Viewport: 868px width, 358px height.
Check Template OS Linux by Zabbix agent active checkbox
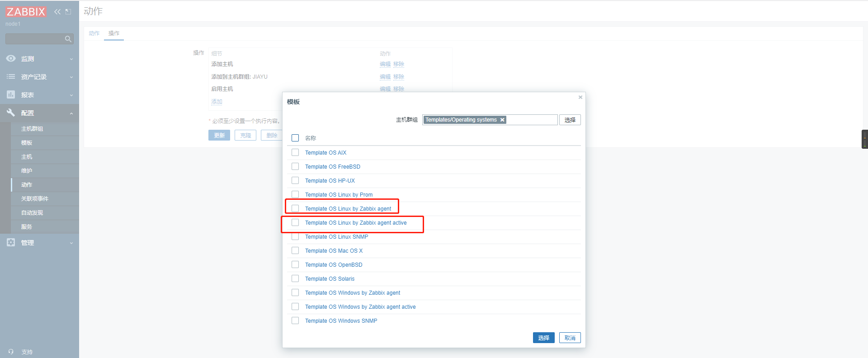pyautogui.click(x=295, y=222)
